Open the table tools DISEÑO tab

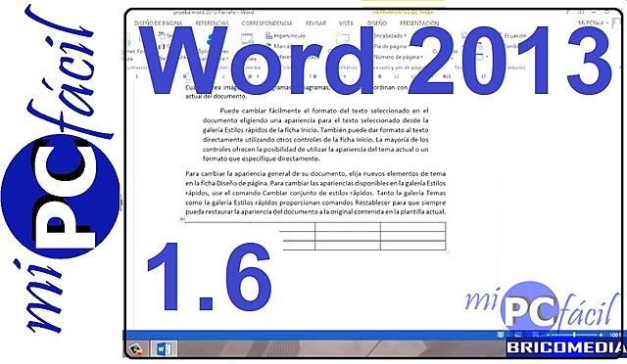(x=376, y=23)
